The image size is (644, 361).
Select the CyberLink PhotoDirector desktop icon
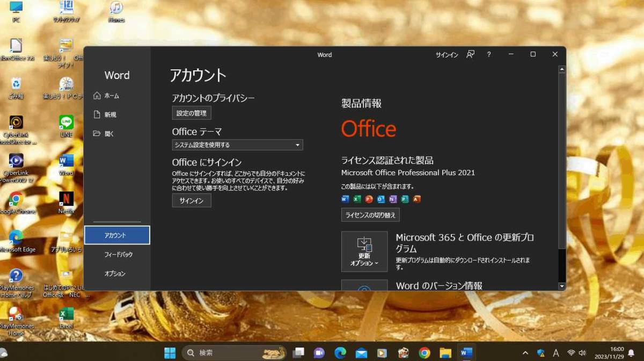pyautogui.click(x=16, y=130)
